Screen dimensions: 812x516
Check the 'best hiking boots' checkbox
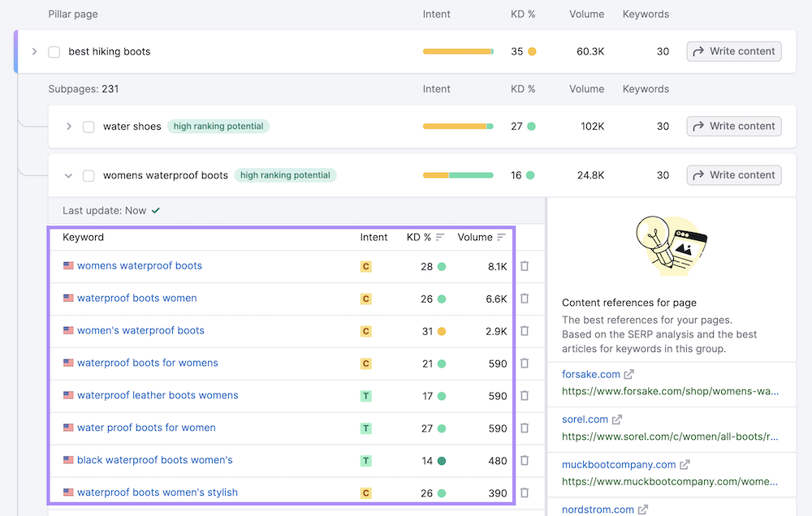[x=54, y=52]
